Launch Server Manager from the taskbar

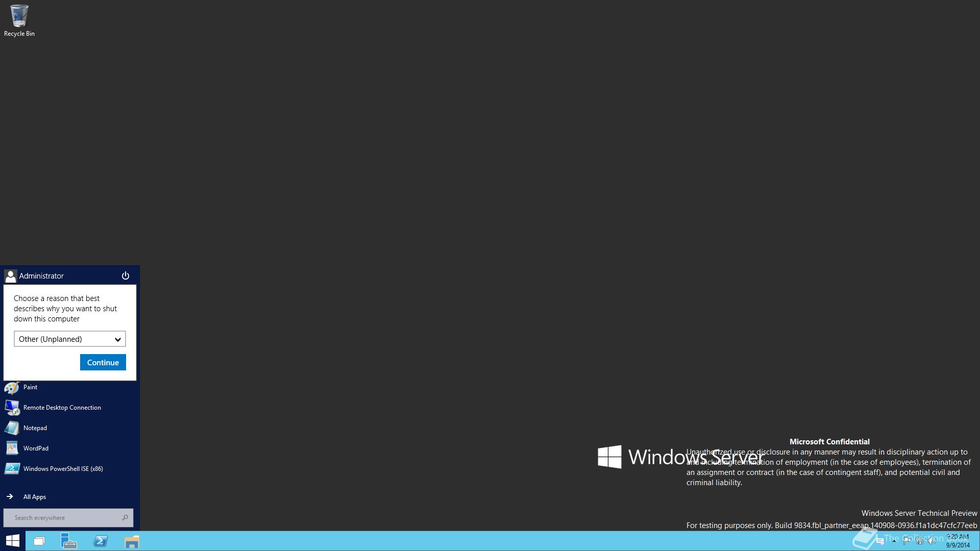point(69,541)
